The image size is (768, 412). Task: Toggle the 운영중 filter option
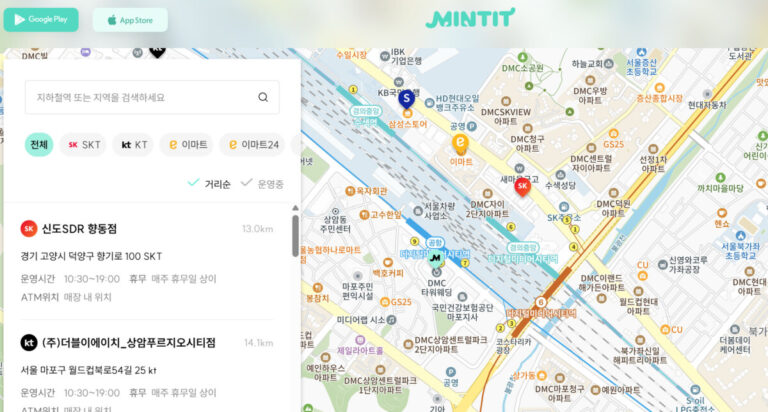263,184
